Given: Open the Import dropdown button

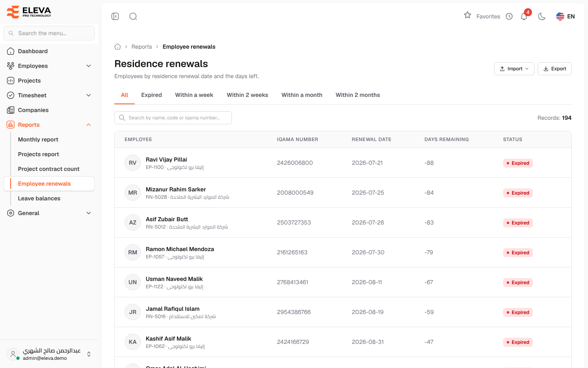Looking at the screenshot, I should (x=514, y=69).
